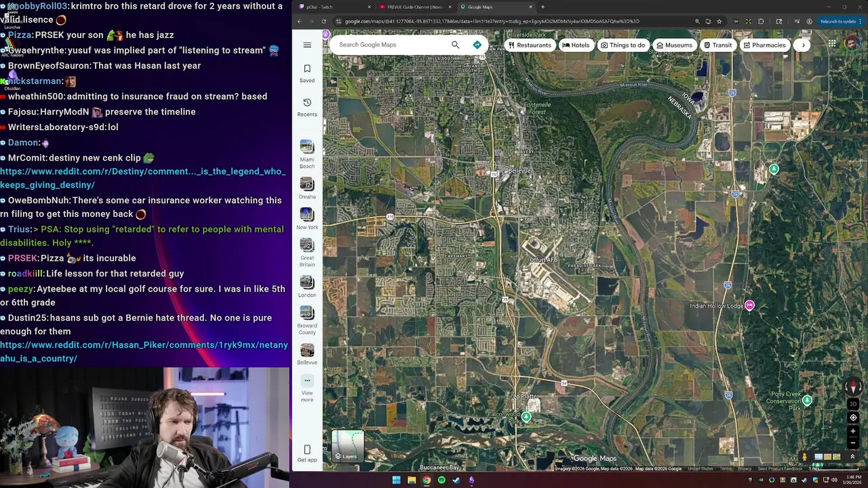Select the Museums chip
The height and width of the screenshot is (488, 868).
tap(673, 45)
